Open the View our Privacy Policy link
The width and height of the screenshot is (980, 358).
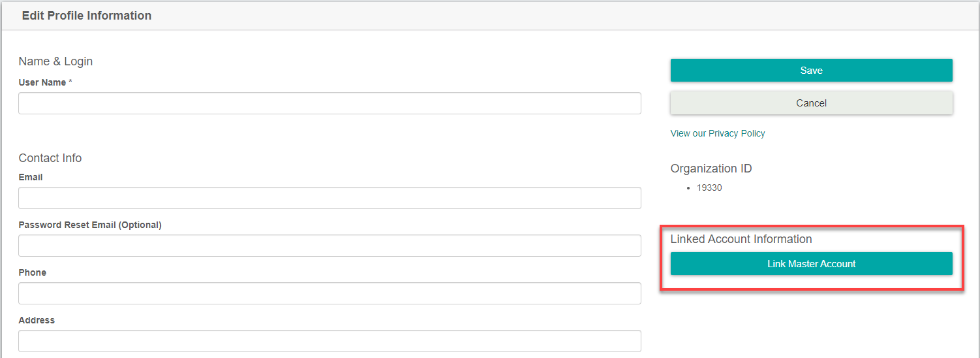coord(718,133)
